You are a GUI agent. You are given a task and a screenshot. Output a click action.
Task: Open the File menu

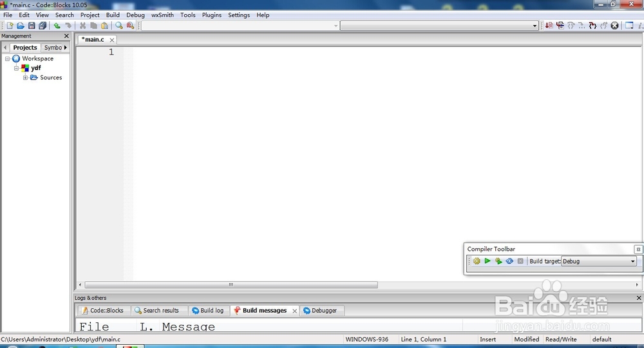point(8,15)
